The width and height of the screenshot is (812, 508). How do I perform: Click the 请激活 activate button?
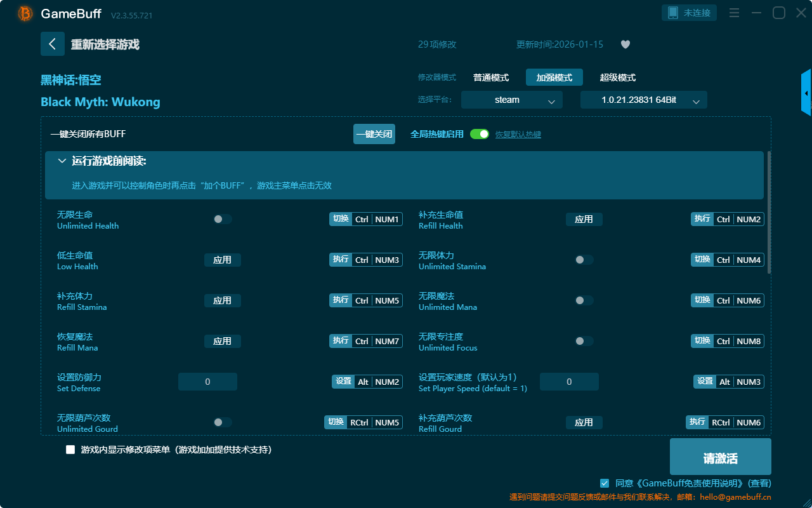[721, 457]
